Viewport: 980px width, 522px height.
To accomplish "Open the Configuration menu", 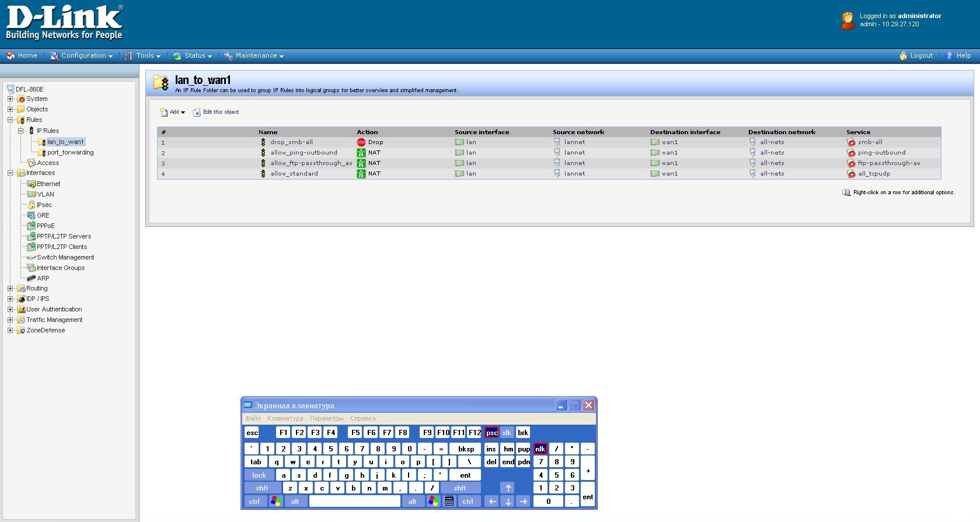I will [x=86, y=56].
